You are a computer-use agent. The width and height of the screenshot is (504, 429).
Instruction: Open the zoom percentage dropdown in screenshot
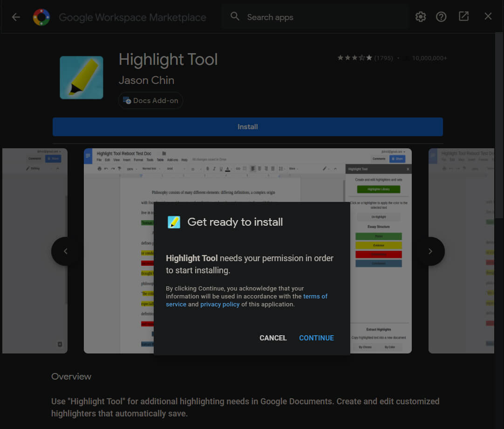[132, 169]
